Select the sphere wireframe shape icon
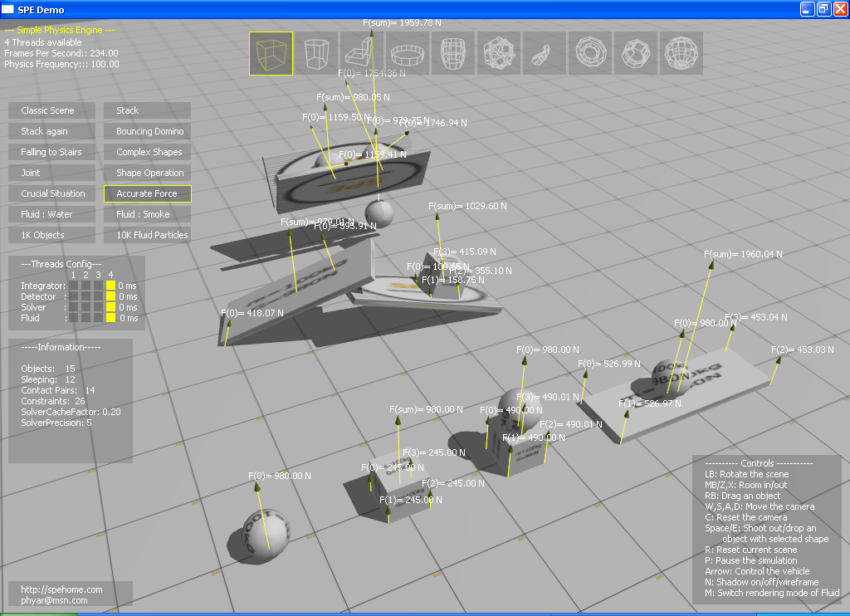This screenshot has width=850, height=616. (681, 54)
